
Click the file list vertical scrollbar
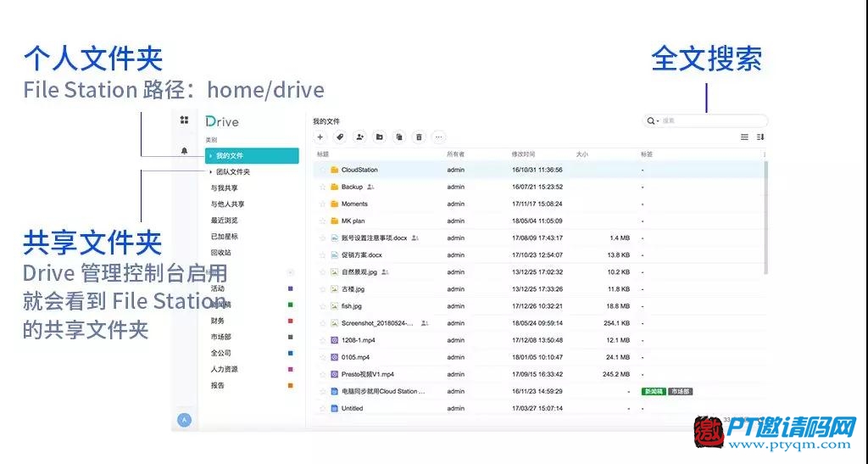pos(765,218)
